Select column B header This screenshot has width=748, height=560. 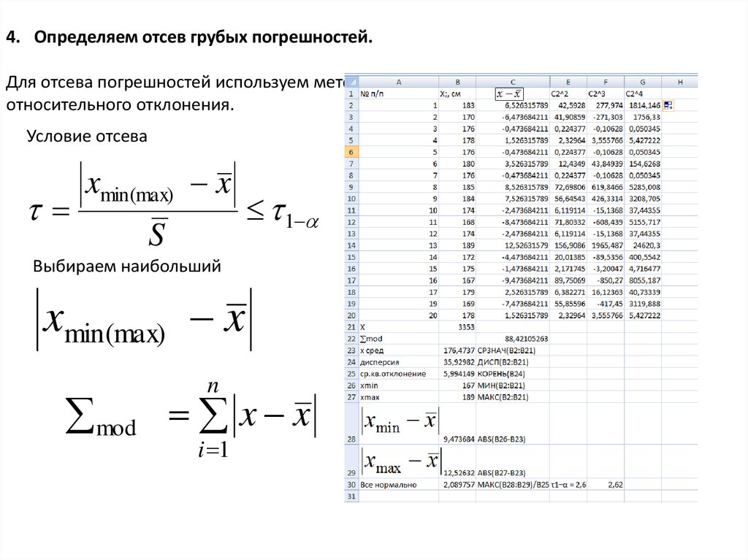457,82
